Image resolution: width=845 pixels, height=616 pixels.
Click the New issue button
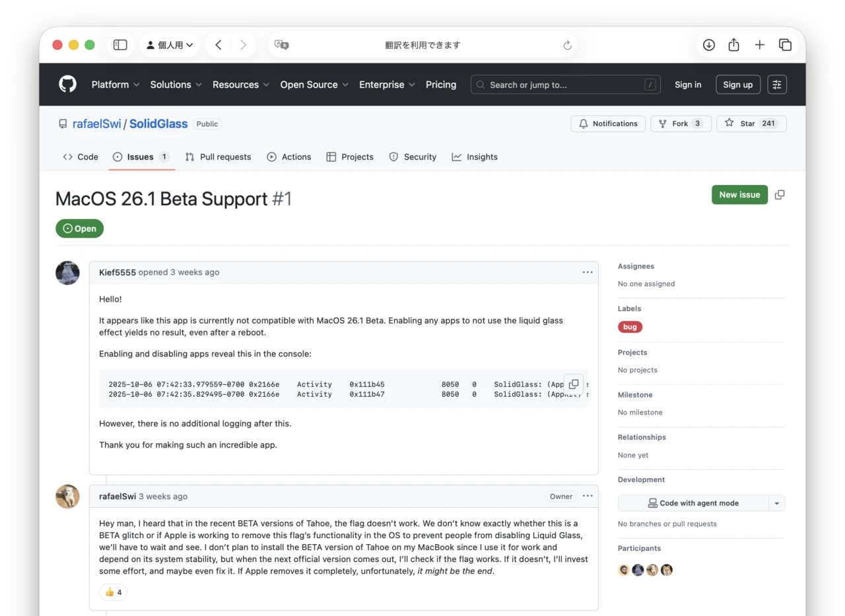click(739, 194)
